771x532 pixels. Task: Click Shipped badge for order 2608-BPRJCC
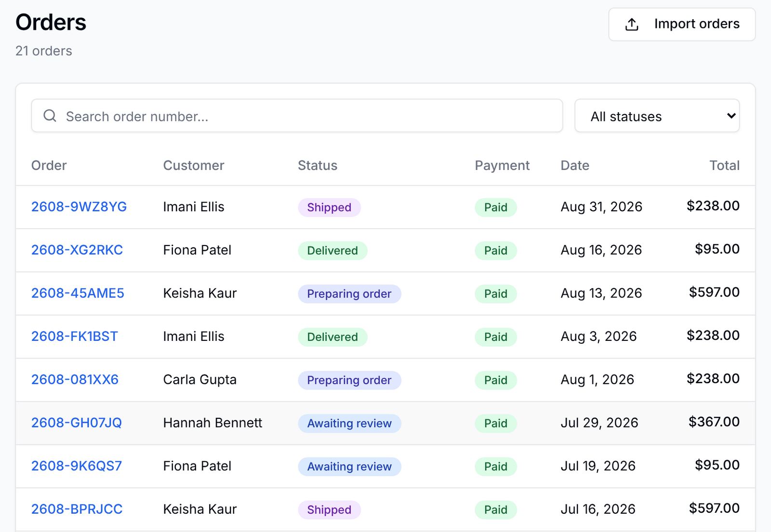pyautogui.click(x=329, y=510)
